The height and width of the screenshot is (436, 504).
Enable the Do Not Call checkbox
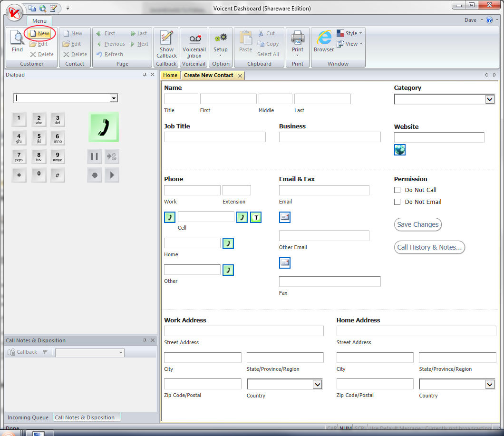[x=397, y=190]
